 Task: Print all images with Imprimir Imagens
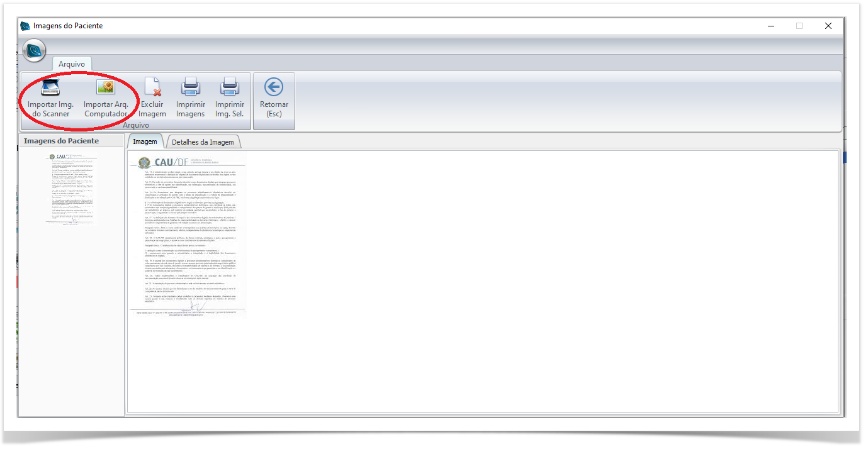coord(190,87)
